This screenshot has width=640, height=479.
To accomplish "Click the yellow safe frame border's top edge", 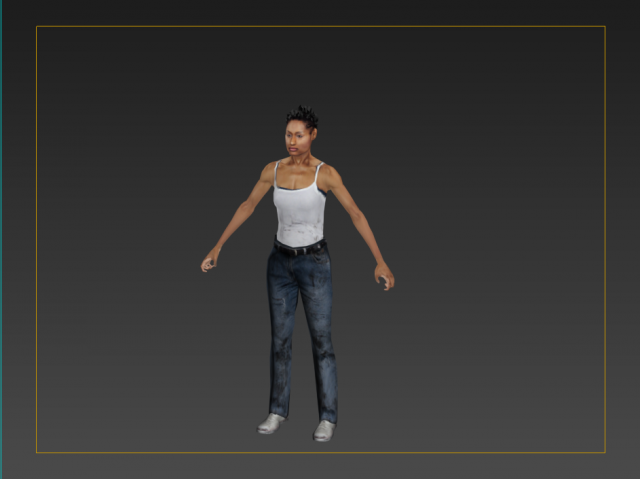I will coord(320,27).
